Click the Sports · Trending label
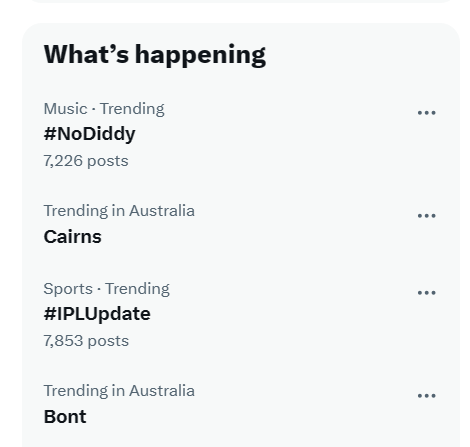The width and height of the screenshot is (470, 447). (x=107, y=289)
